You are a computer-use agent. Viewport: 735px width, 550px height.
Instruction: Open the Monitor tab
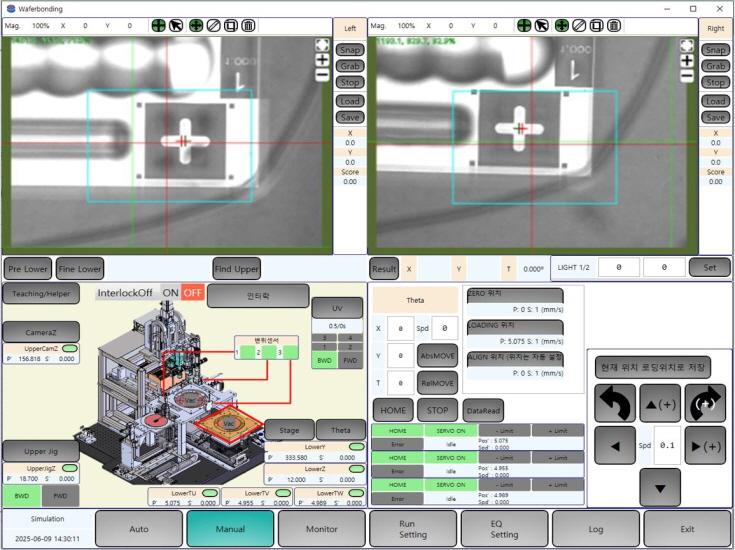pyautogui.click(x=321, y=528)
